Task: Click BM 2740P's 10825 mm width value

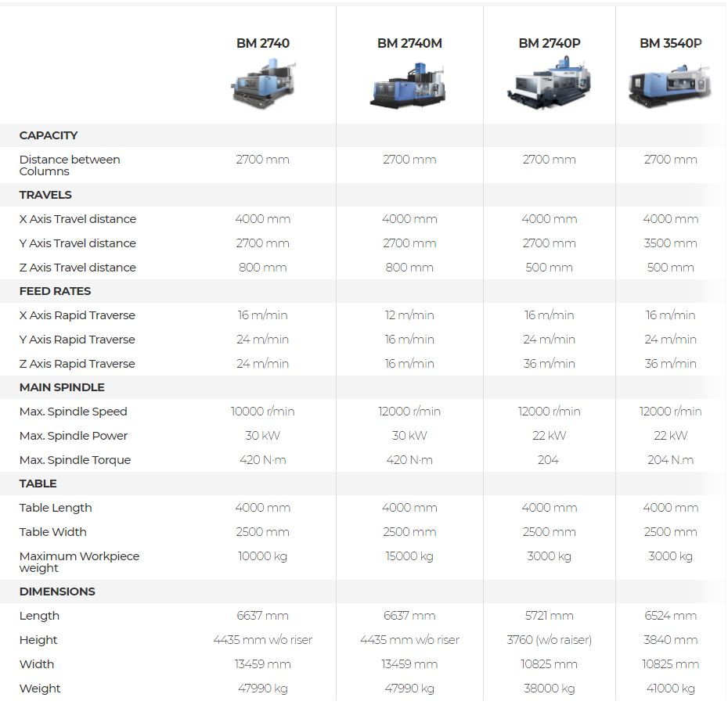Action: tap(550, 664)
